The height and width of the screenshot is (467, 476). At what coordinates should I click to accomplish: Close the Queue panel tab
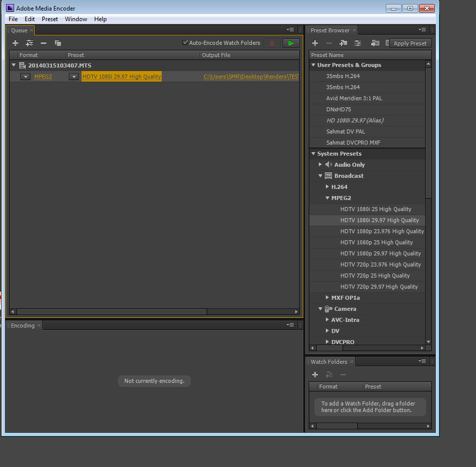point(31,30)
